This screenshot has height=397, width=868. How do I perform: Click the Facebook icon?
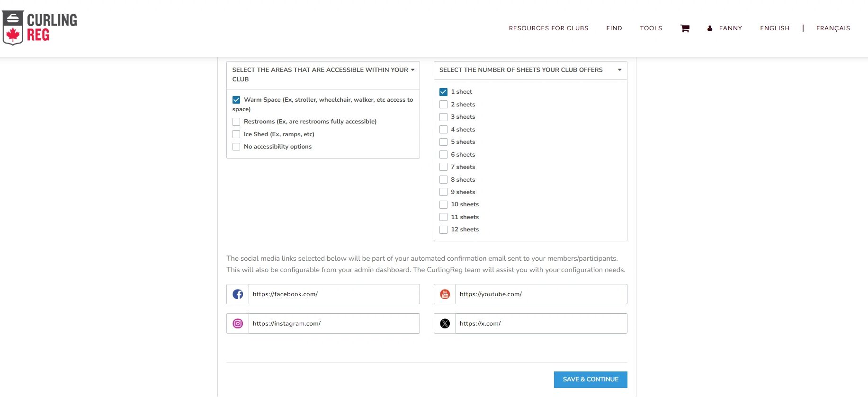click(x=238, y=294)
